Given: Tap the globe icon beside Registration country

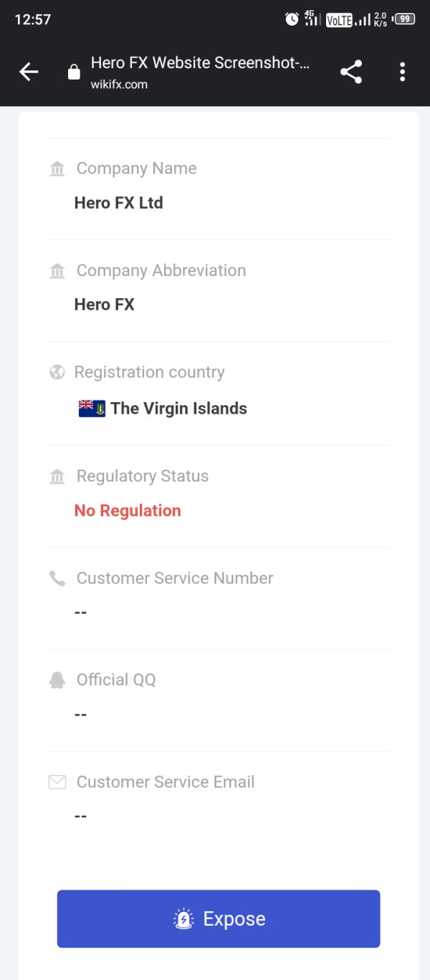Looking at the screenshot, I should pyautogui.click(x=57, y=373).
